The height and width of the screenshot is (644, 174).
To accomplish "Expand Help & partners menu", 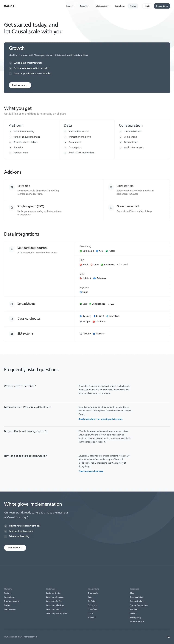I will (x=102, y=6).
